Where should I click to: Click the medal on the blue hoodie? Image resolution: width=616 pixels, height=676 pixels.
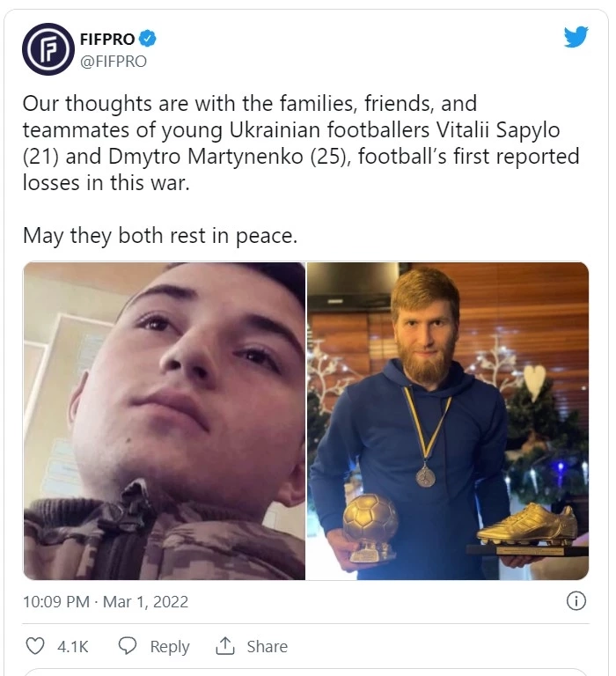(426, 476)
